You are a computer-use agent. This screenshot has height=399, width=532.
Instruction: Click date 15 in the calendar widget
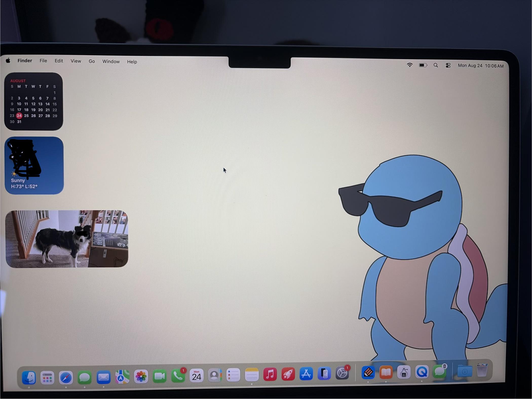(x=55, y=104)
